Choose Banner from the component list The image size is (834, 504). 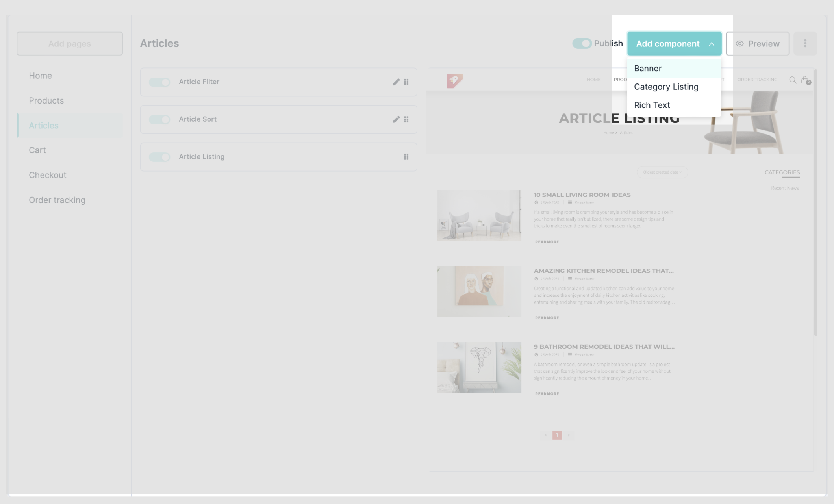tap(648, 69)
